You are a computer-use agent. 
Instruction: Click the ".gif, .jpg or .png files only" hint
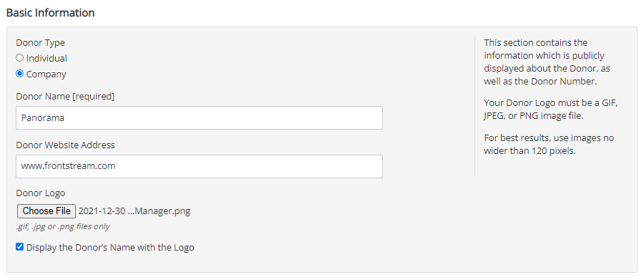point(63,226)
